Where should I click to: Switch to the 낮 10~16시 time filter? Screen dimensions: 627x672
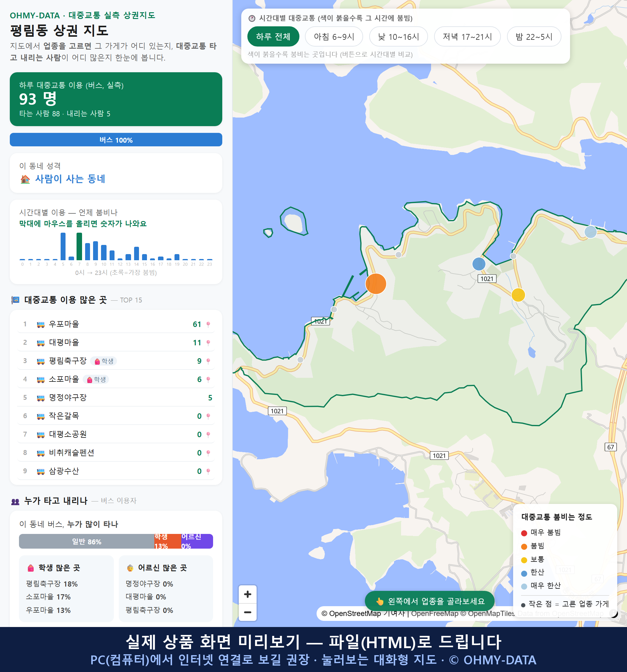pos(398,36)
